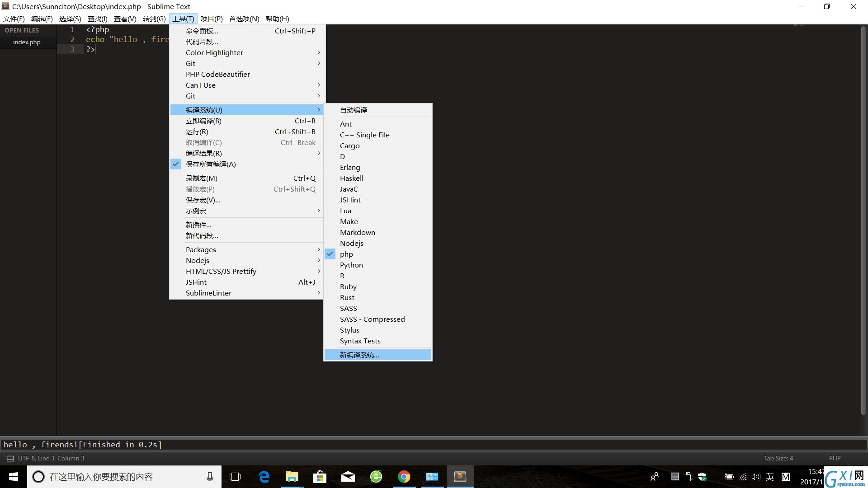Click the Windows Start button
The image size is (868, 488).
14,477
